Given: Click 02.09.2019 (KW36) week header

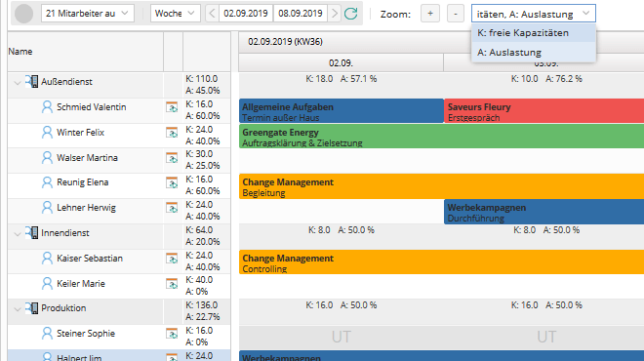Looking at the screenshot, I should pos(285,42).
